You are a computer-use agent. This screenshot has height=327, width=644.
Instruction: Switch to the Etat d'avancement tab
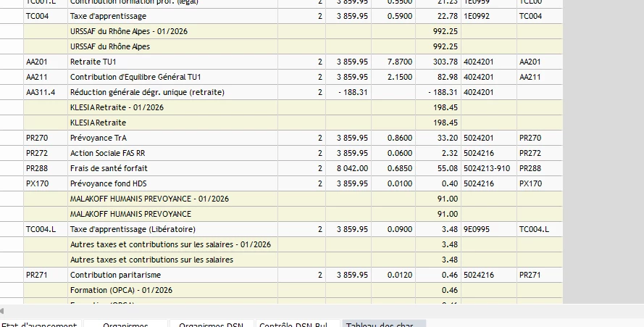(39, 323)
